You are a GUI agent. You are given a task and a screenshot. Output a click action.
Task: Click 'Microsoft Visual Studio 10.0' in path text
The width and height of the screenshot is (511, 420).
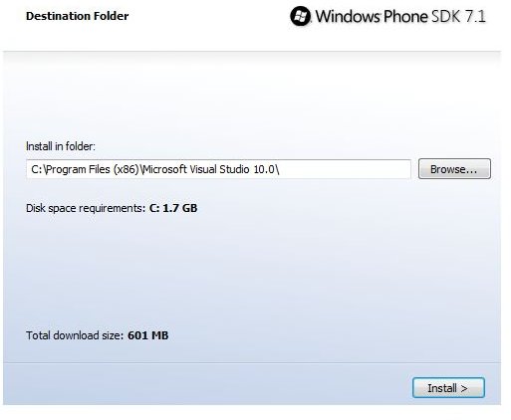(209, 169)
